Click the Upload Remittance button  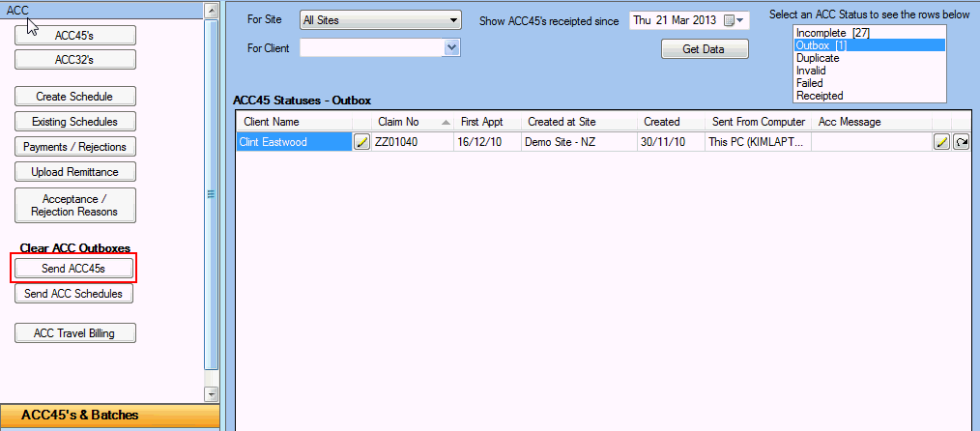tap(75, 171)
